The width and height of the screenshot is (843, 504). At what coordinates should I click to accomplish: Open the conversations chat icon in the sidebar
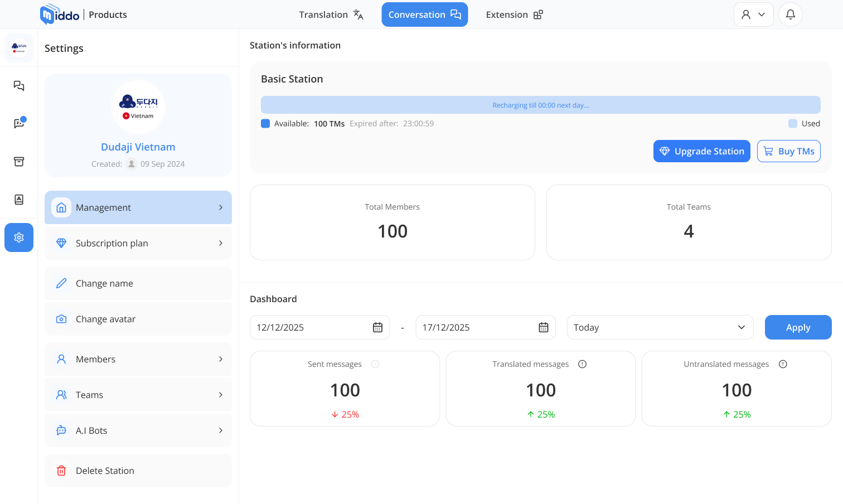tap(18, 86)
